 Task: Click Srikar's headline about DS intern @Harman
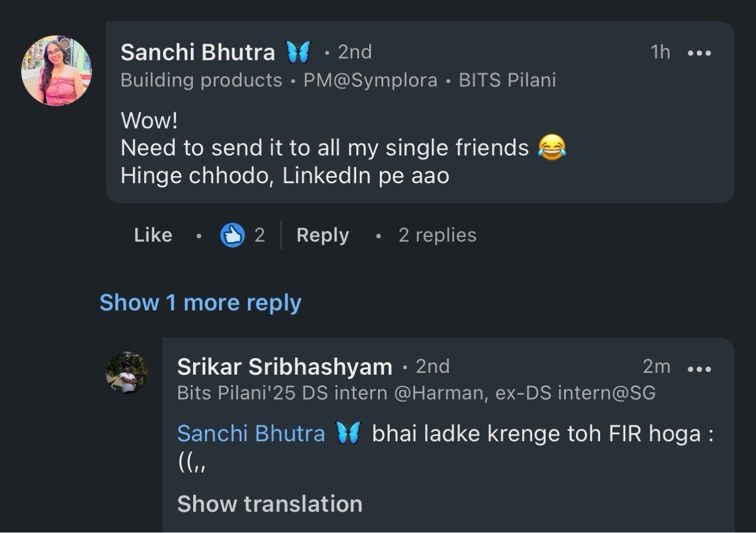point(416,393)
